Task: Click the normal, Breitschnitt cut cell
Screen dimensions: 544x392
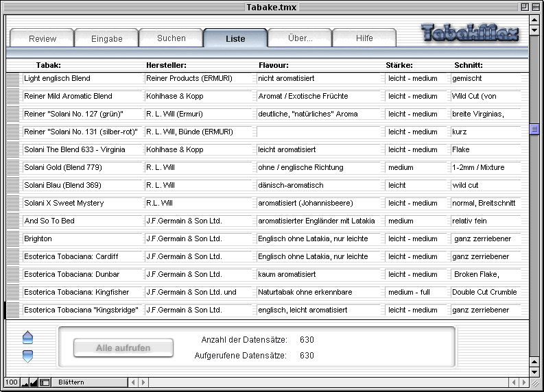Action: tap(486, 203)
